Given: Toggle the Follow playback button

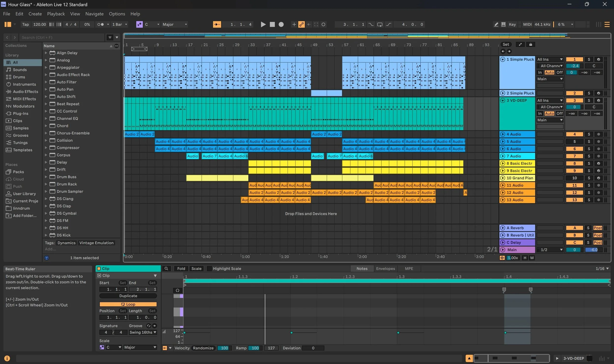Looking at the screenshot, I should 217,24.
